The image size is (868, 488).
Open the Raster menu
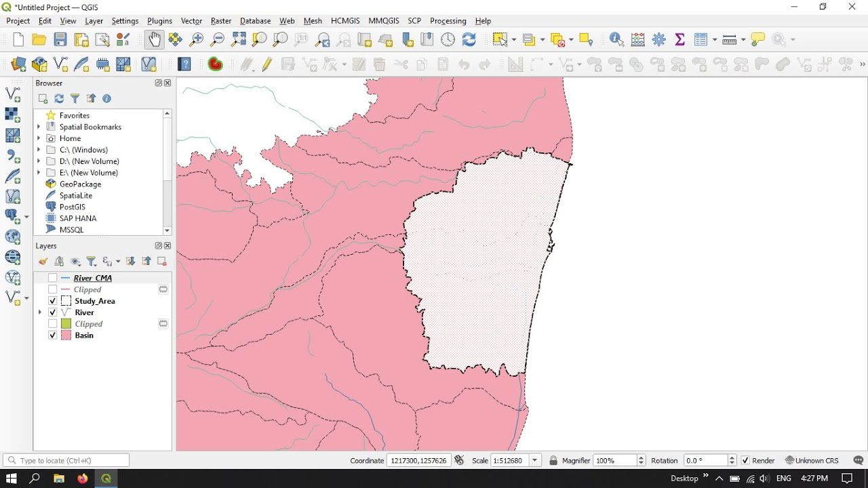221,21
